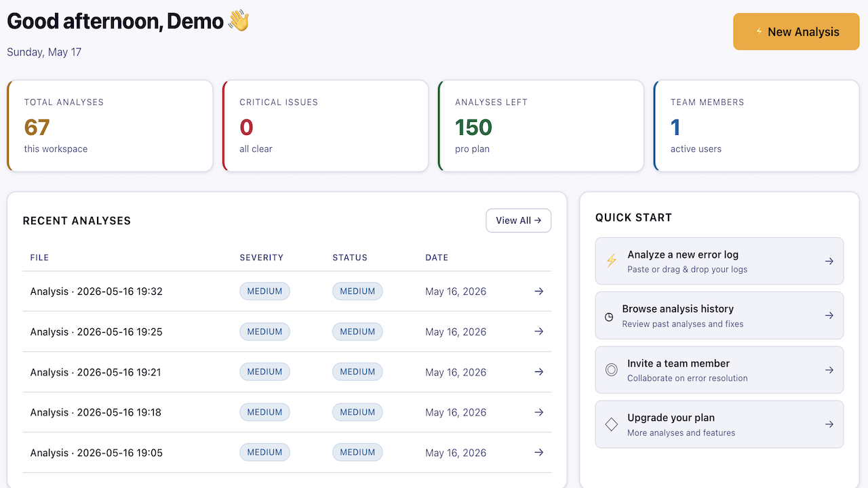868x488 pixels.
Task: Click 'Paste or drag & drop your logs' text
Action: pos(688,269)
